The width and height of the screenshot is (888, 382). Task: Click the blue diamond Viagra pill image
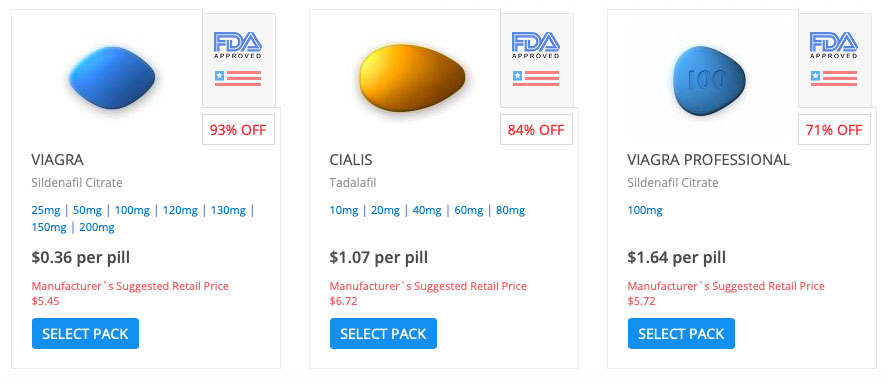point(112,78)
